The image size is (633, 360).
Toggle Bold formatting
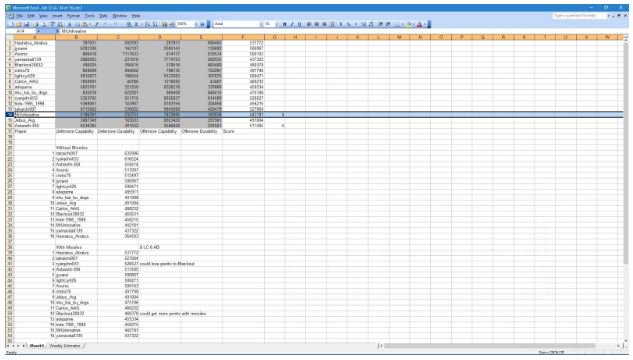point(284,24)
